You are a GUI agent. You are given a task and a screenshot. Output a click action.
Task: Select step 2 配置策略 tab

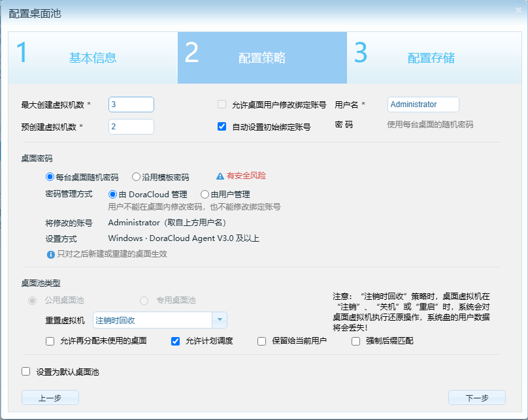pos(262,57)
